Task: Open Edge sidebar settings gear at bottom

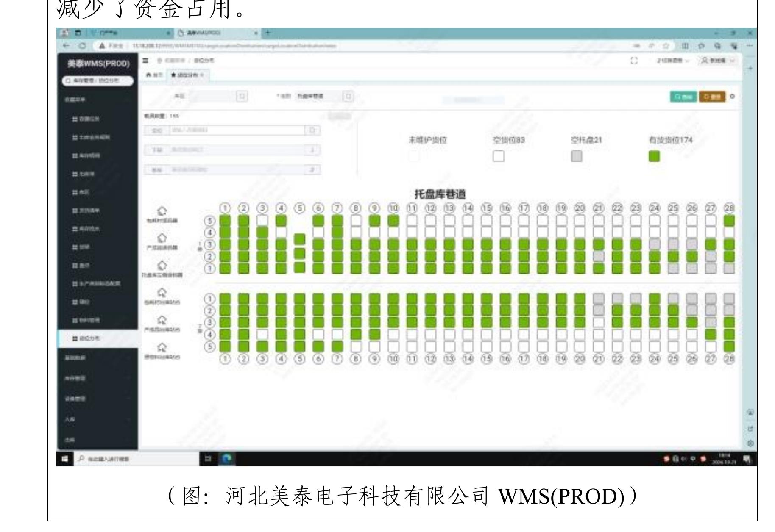Action: tap(750, 443)
